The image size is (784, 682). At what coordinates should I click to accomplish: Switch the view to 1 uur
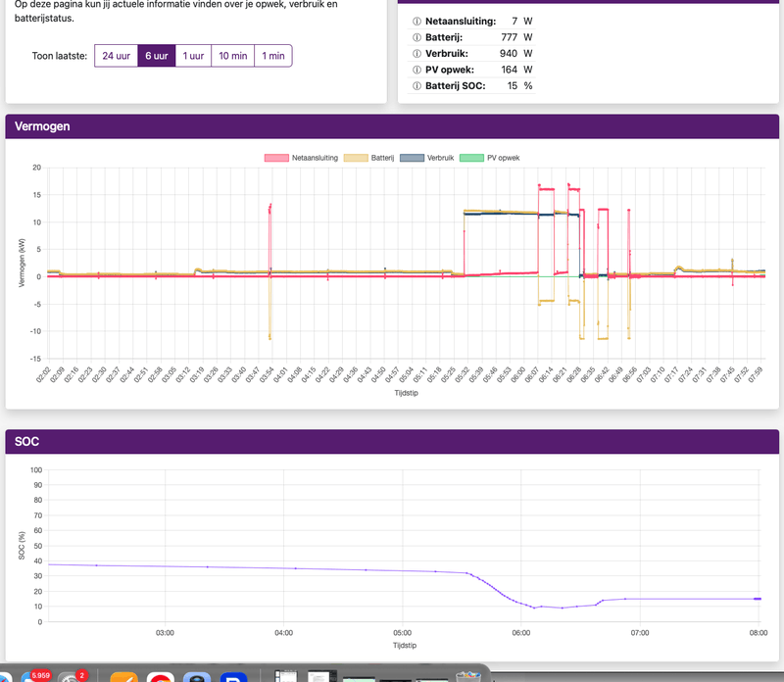(x=193, y=56)
